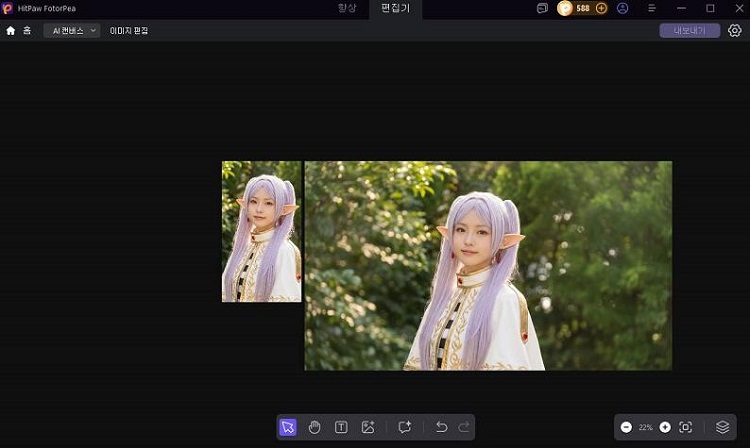Click the 내보내기 export button

[x=690, y=31]
